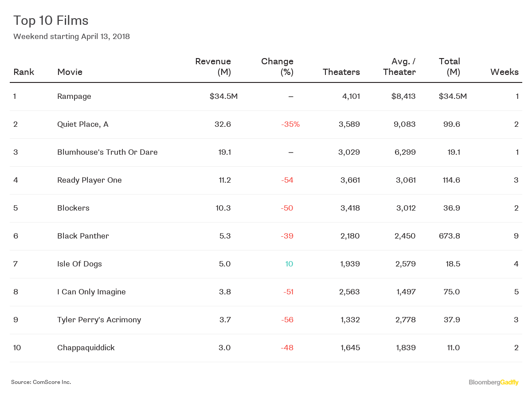Viewport: 532px width, 399px height.
Task: Click the 4,101 theaters count for Rampage
Action: [x=350, y=96]
